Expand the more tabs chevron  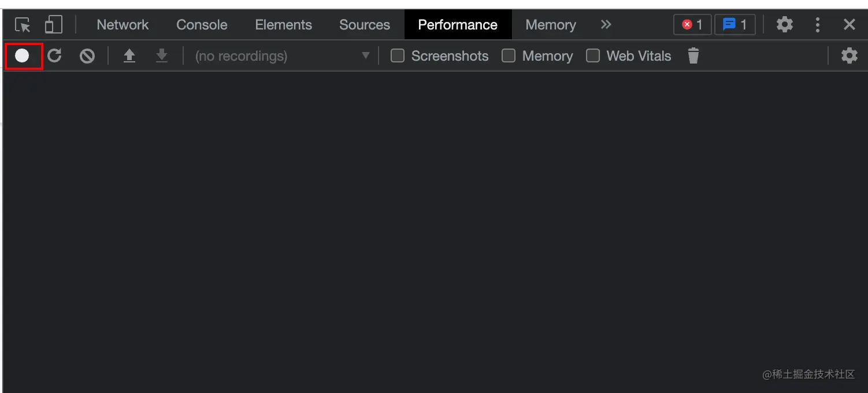pos(606,25)
